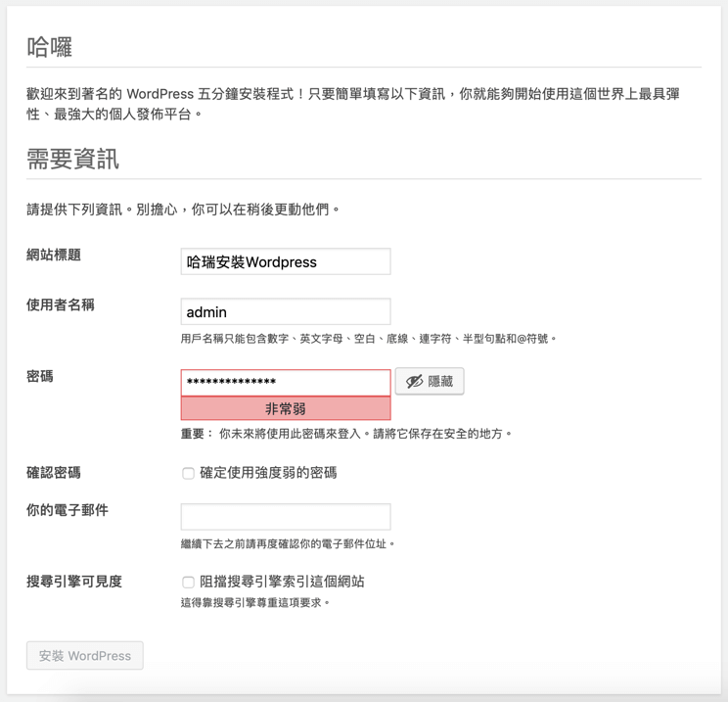Click the 非常弱 password strength indicator
The width and height of the screenshot is (728, 702).
tap(286, 408)
